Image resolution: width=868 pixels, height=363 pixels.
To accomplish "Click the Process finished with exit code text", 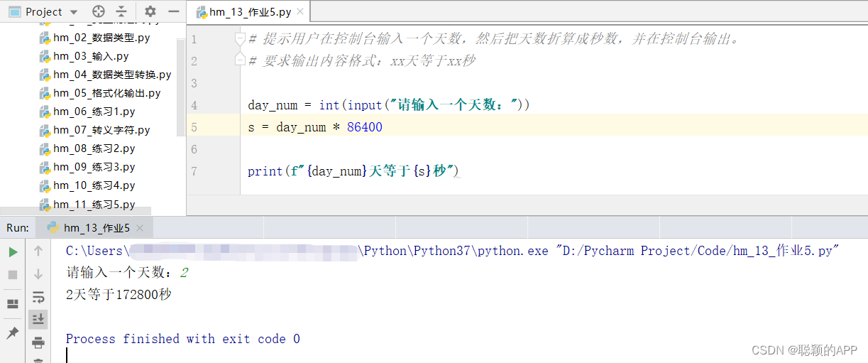I will tap(183, 339).
